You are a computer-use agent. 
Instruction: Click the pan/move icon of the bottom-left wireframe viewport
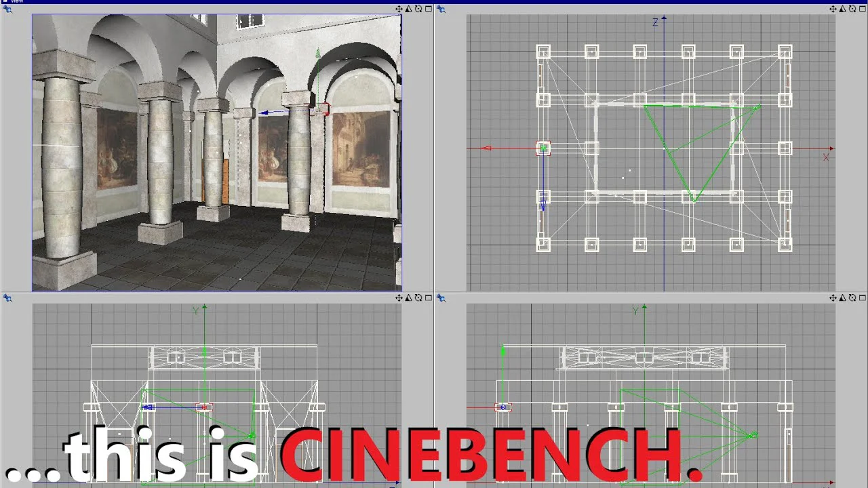(x=399, y=298)
